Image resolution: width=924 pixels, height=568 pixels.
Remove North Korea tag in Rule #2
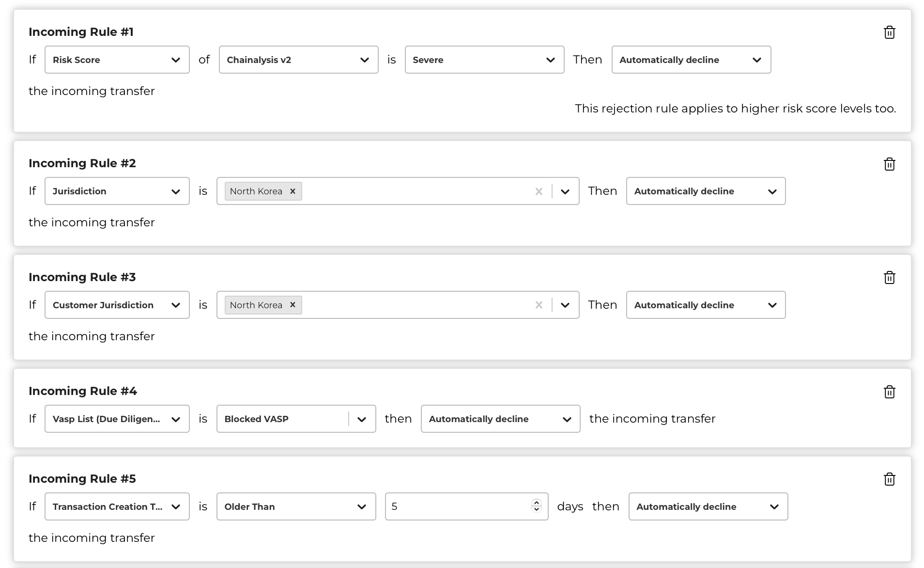coord(293,191)
